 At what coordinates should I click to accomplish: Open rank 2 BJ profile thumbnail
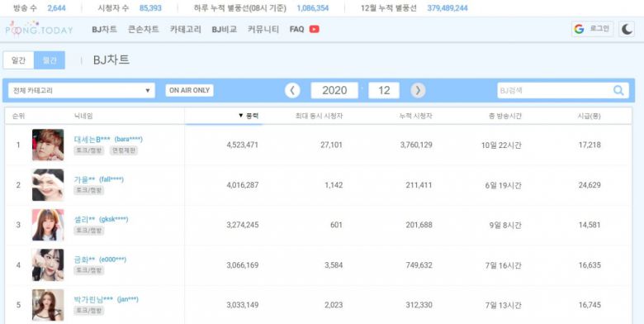point(48,185)
